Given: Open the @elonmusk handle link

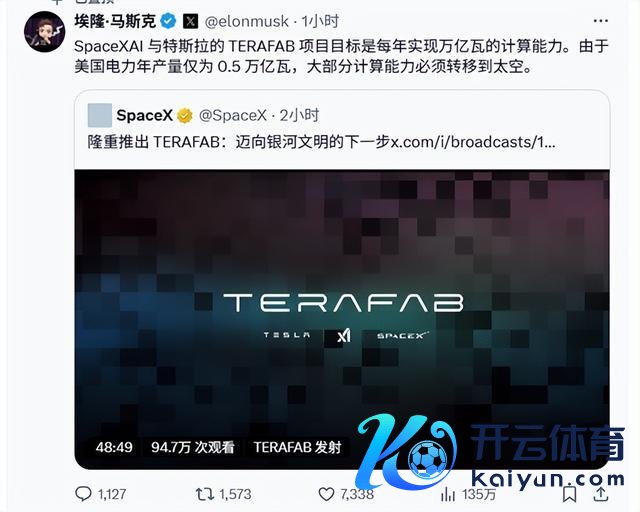Looking at the screenshot, I should tap(247, 21).
